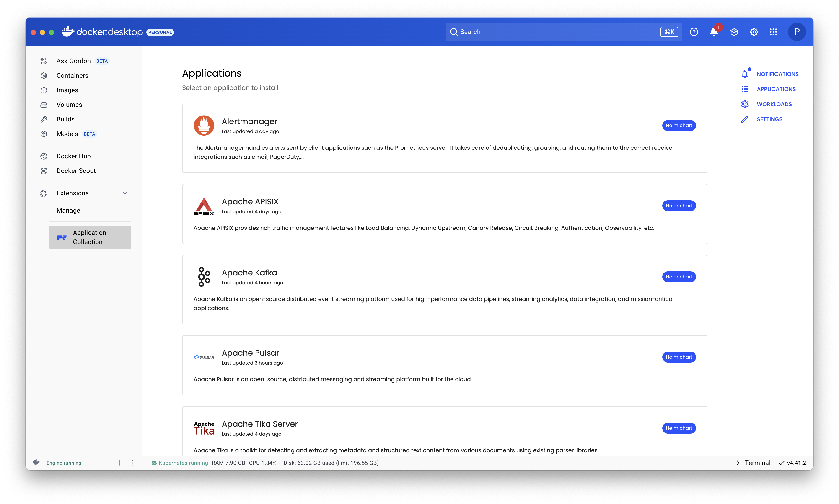Open the Learning center graduation cap icon
839x504 pixels.
(x=734, y=32)
